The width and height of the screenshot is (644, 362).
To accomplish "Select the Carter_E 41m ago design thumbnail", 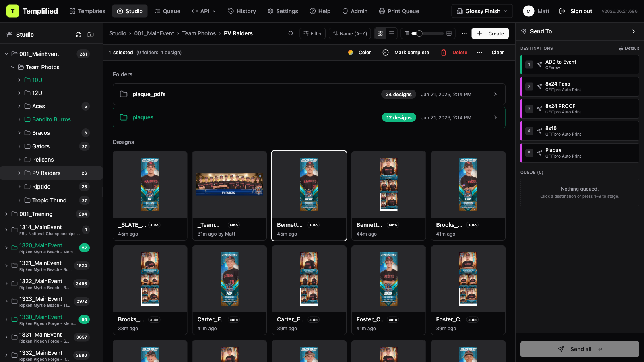I will tap(229, 279).
